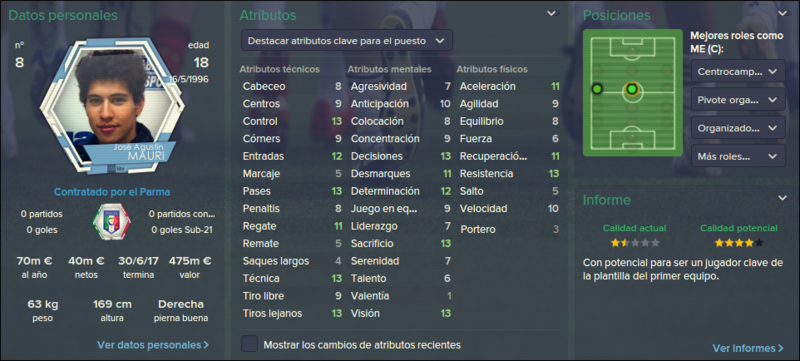Open the Organizado... role dropdown
The image size is (800, 361).
coord(738,127)
